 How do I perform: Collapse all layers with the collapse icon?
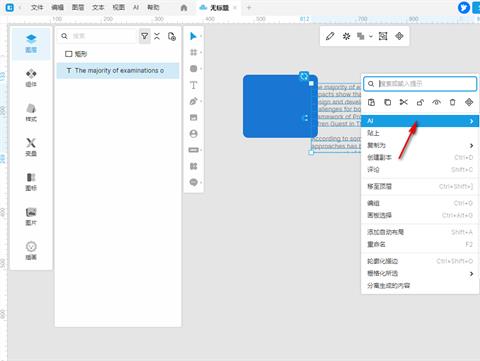pyautogui.click(x=157, y=36)
